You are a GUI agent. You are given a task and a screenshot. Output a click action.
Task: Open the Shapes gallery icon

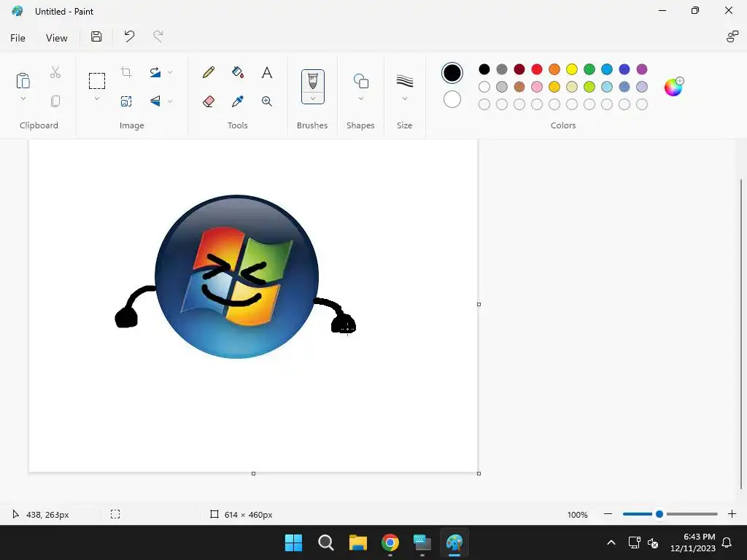360,81
